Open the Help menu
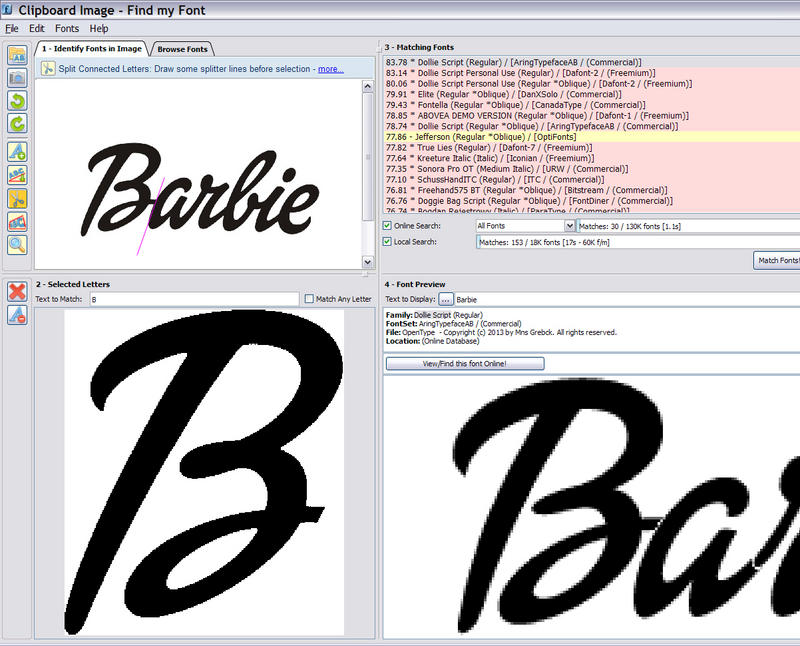This screenshot has height=646, width=800. coord(98,29)
